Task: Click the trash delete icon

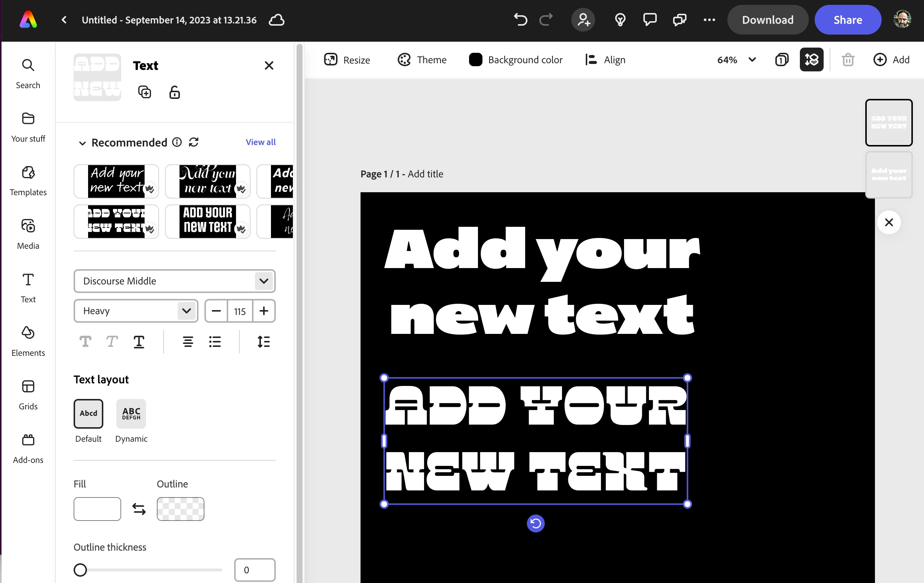Action: pyautogui.click(x=848, y=60)
